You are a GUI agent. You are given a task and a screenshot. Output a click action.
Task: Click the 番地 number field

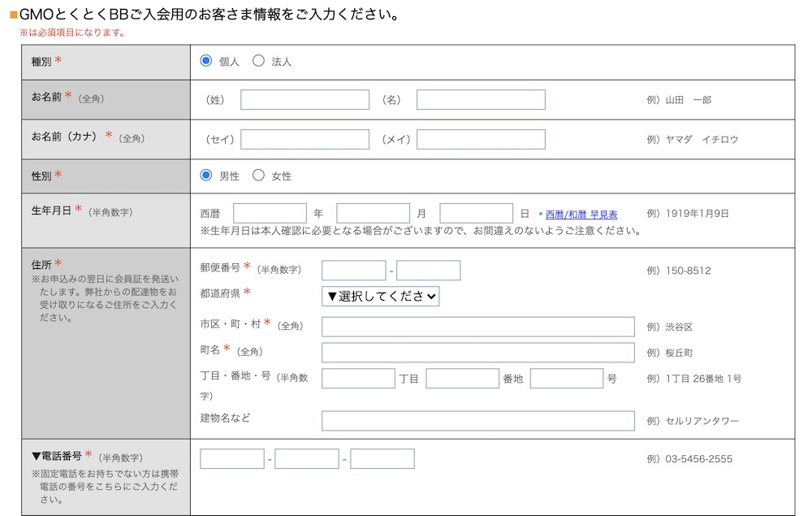[x=463, y=379]
